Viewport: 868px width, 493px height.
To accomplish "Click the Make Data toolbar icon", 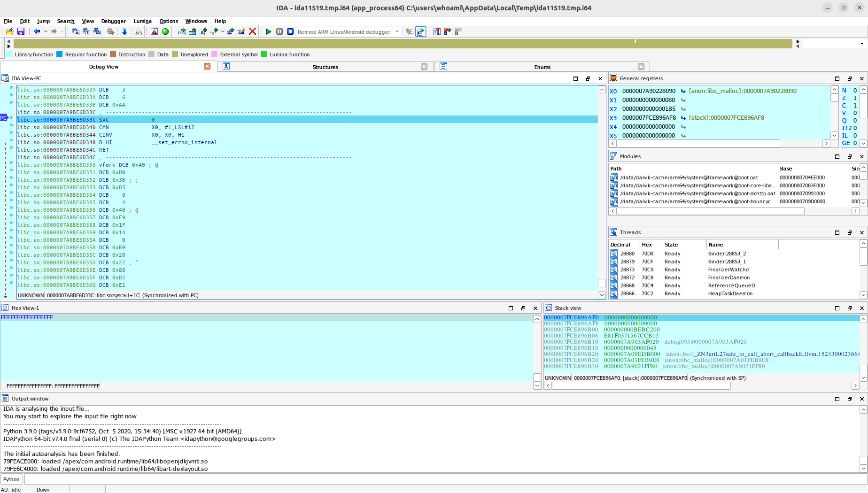I will coord(193,31).
